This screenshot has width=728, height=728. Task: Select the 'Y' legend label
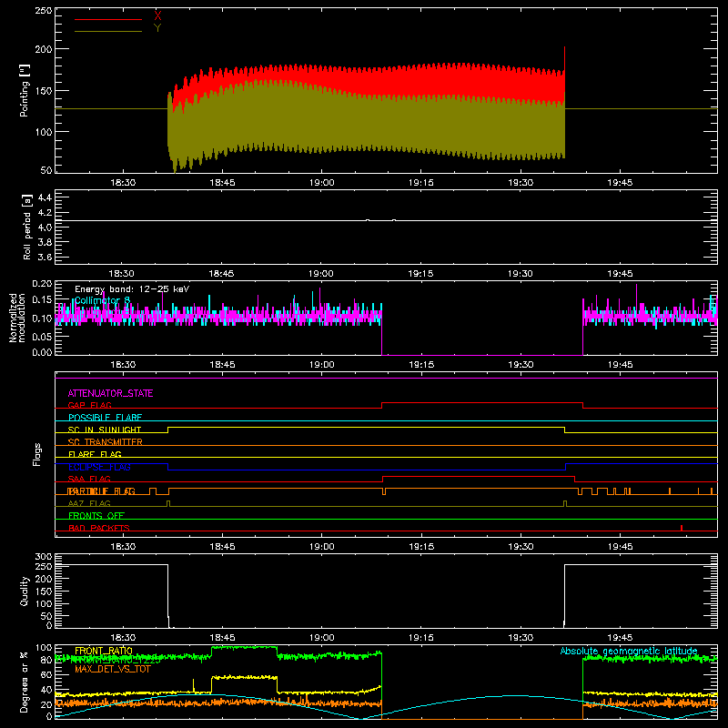pyautogui.click(x=157, y=28)
